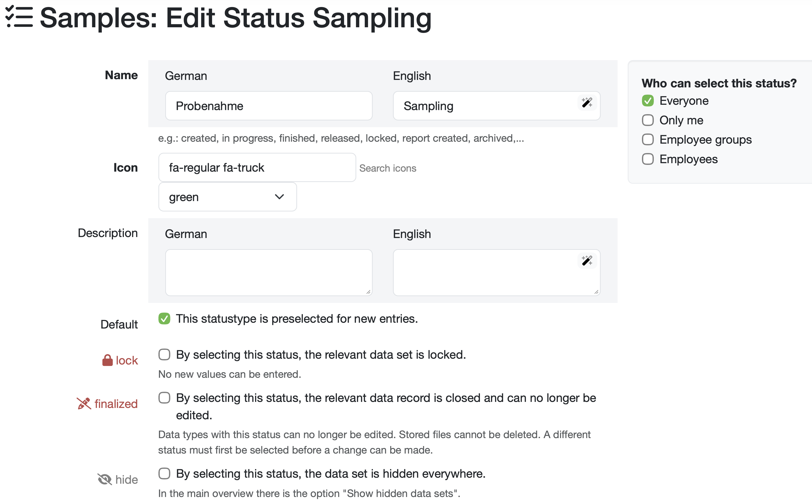
Task: Enable data record closed checkbox
Action: [x=164, y=398]
